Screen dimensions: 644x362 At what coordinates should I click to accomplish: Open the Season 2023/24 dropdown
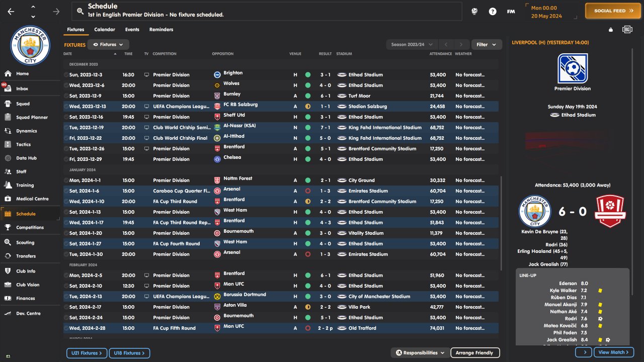tap(412, 45)
